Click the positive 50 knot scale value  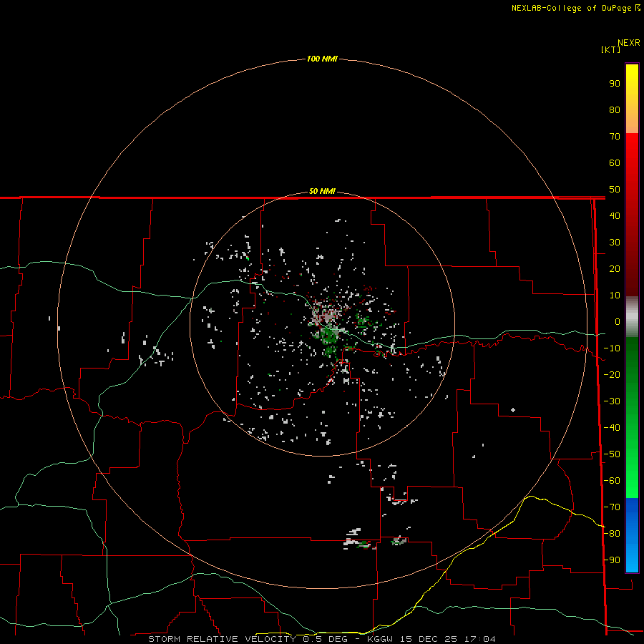(615, 190)
